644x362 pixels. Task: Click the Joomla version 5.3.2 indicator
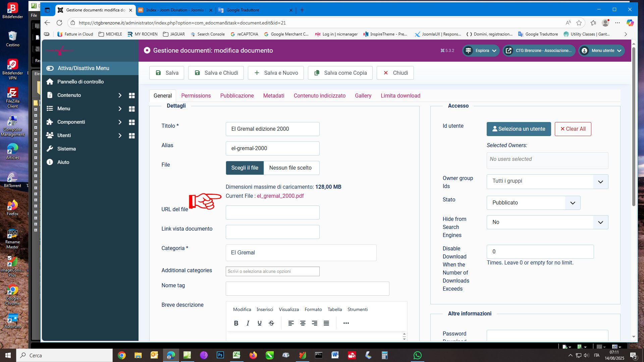coord(447,51)
